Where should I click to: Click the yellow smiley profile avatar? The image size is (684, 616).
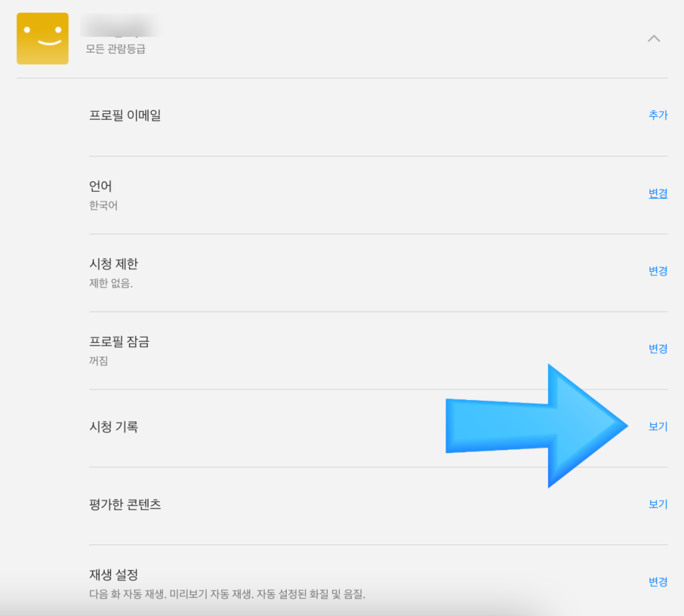pyautogui.click(x=42, y=38)
